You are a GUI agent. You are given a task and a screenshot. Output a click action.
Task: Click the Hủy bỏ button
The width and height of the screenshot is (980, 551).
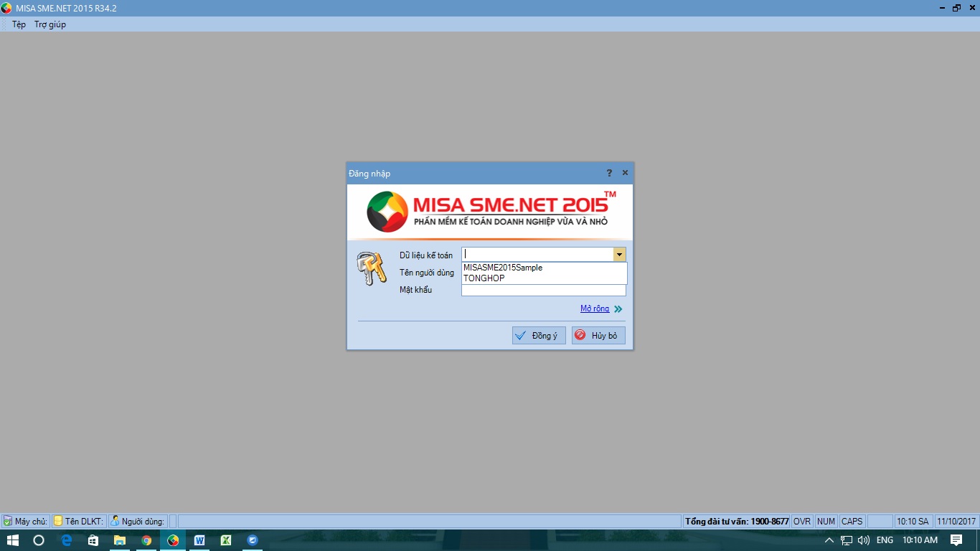[598, 336]
